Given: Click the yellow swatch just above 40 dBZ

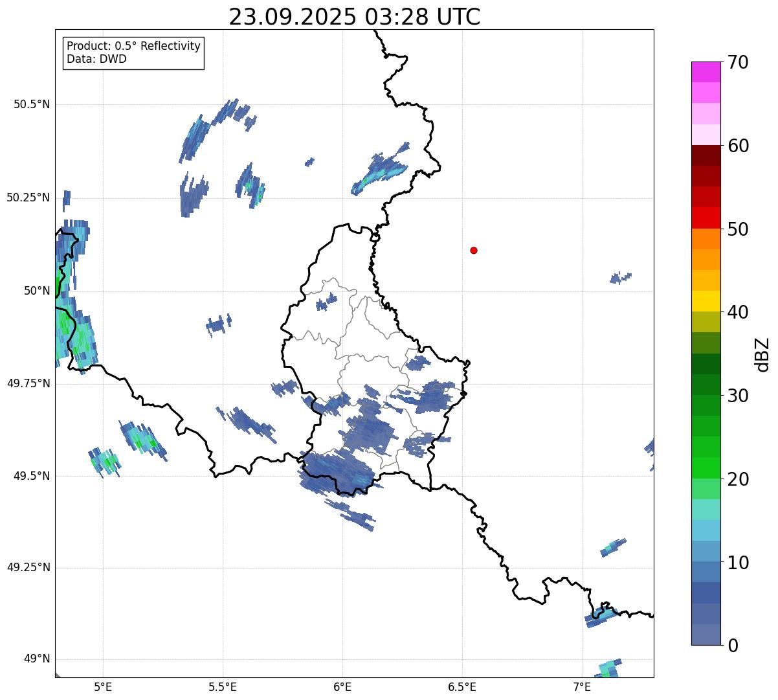Looking at the screenshot, I should (x=706, y=302).
